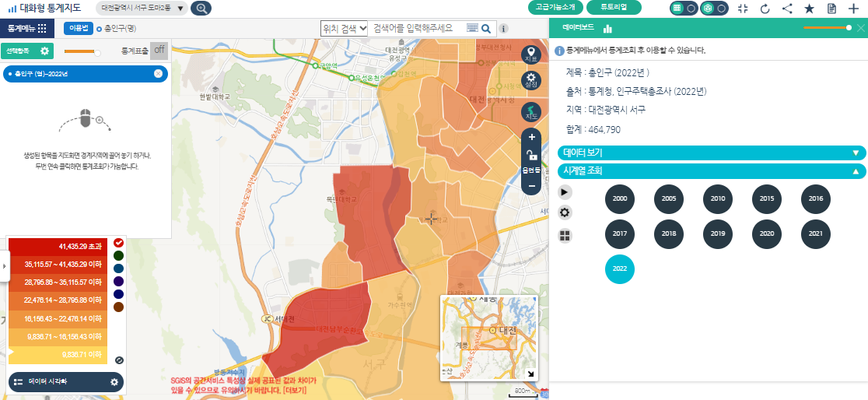Click the map zoom search magnifier icon

coord(201,9)
